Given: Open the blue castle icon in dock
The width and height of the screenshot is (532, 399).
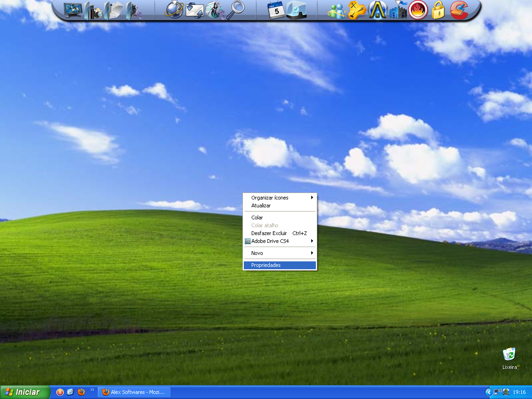Looking at the screenshot, I should tap(398, 10).
